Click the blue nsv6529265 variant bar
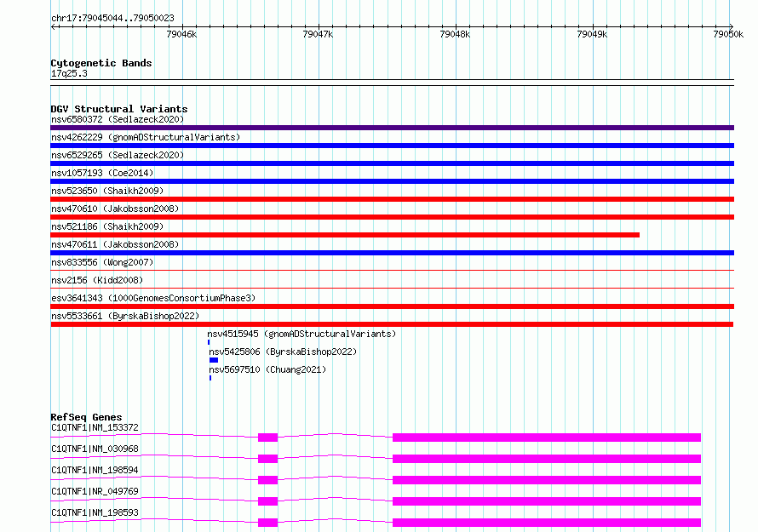This screenshot has width=758, height=532. point(392,163)
